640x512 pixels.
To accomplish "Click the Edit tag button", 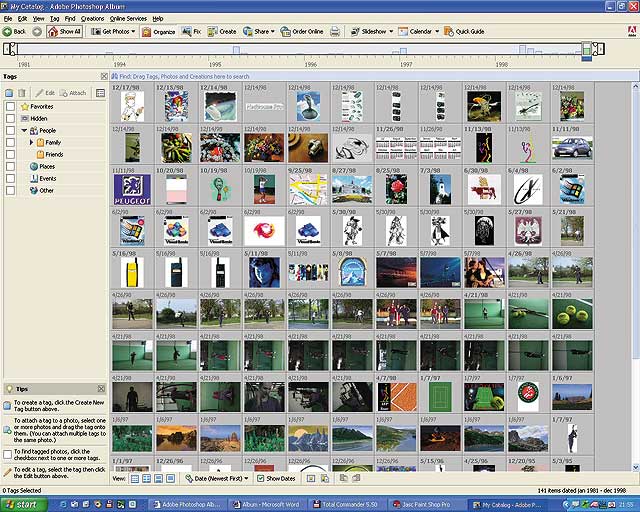I will click(x=45, y=93).
